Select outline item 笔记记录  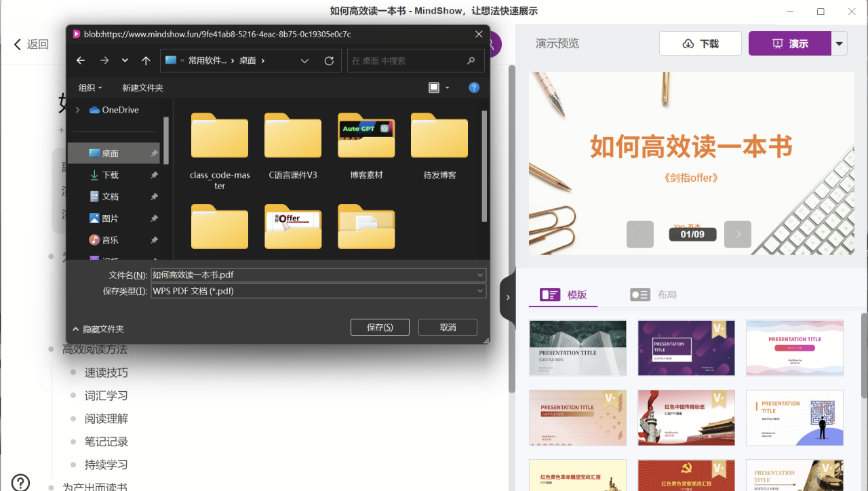click(106, 441)
